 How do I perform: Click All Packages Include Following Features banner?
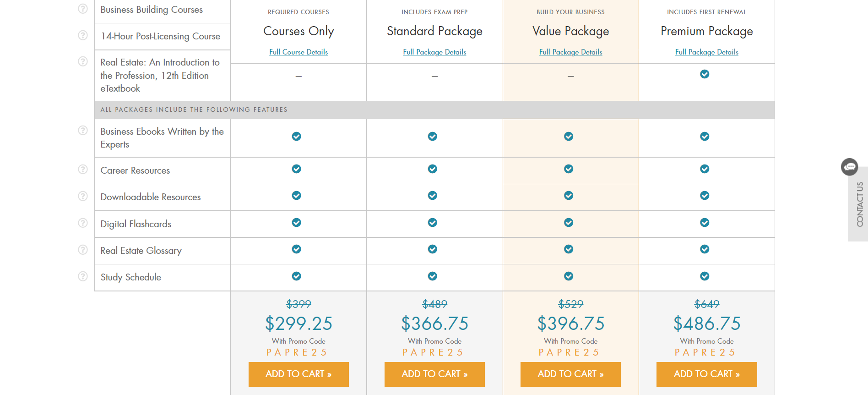[434, 110]
